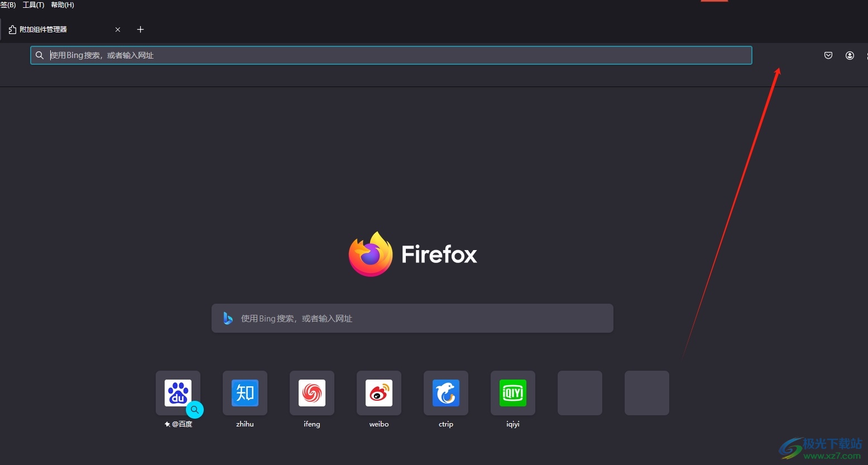Open the weibo shortcut tile

[379, 393]
